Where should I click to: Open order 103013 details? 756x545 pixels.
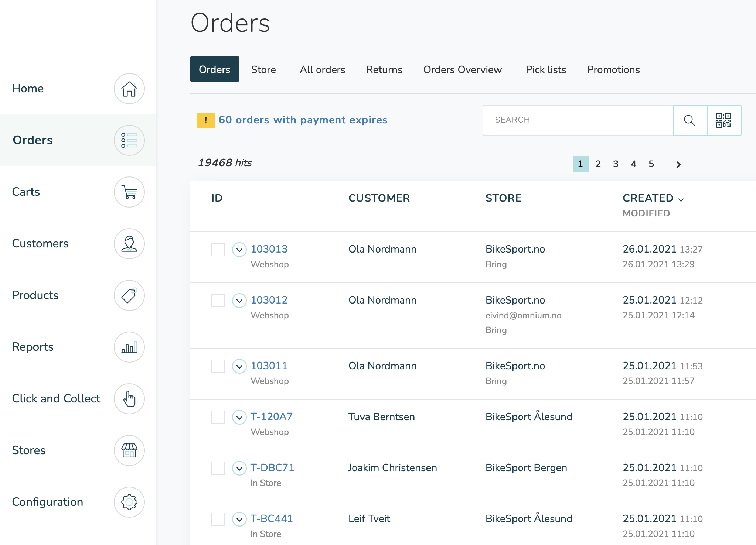coord(268,249)
